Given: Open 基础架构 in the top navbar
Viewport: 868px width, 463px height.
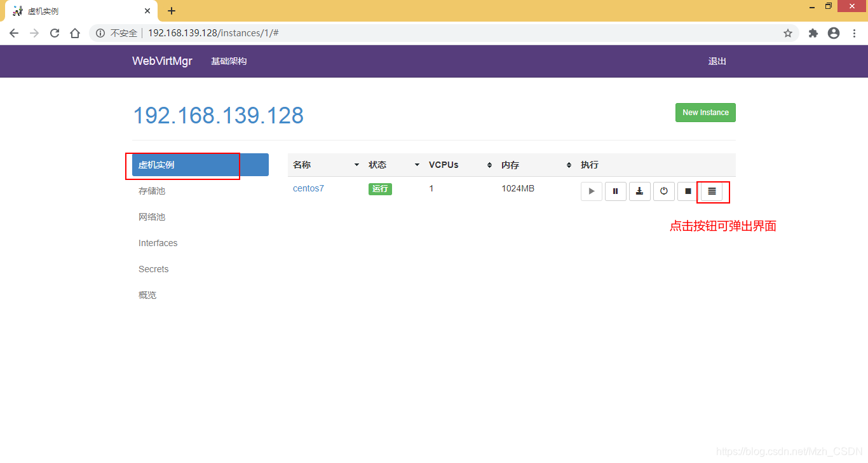Looking at the screenshot, I should coord(229,61).
